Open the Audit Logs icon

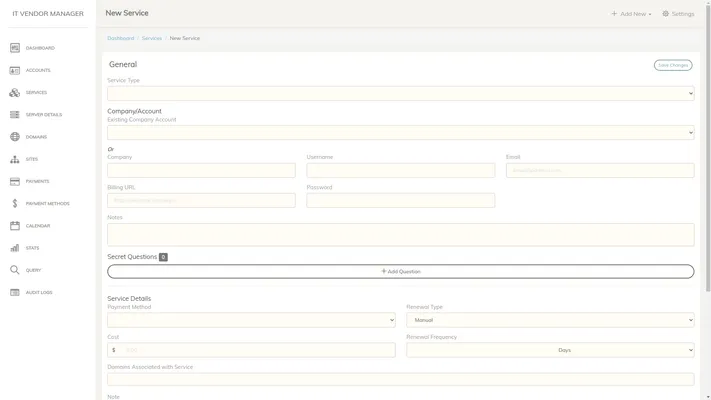click(15, 292)
